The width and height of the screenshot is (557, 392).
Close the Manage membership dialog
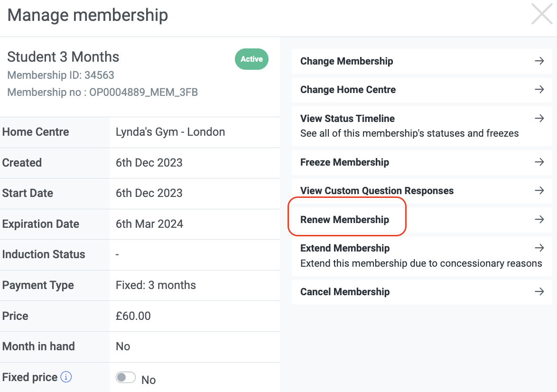(x=542, y=14)
